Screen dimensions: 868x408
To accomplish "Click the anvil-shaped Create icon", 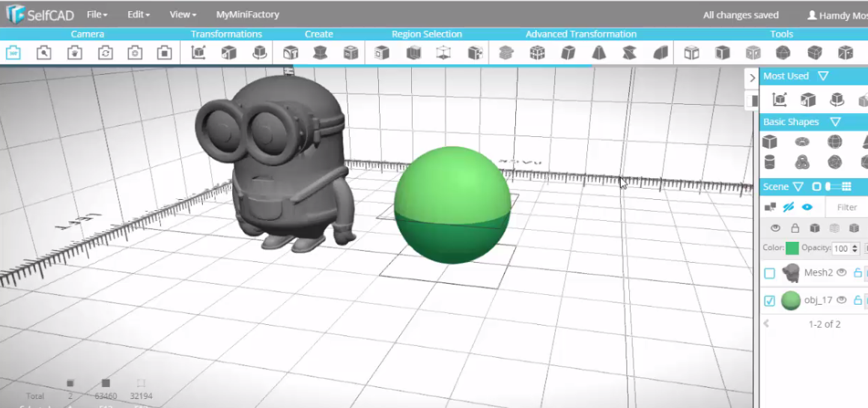I will [x=320, y=53].
